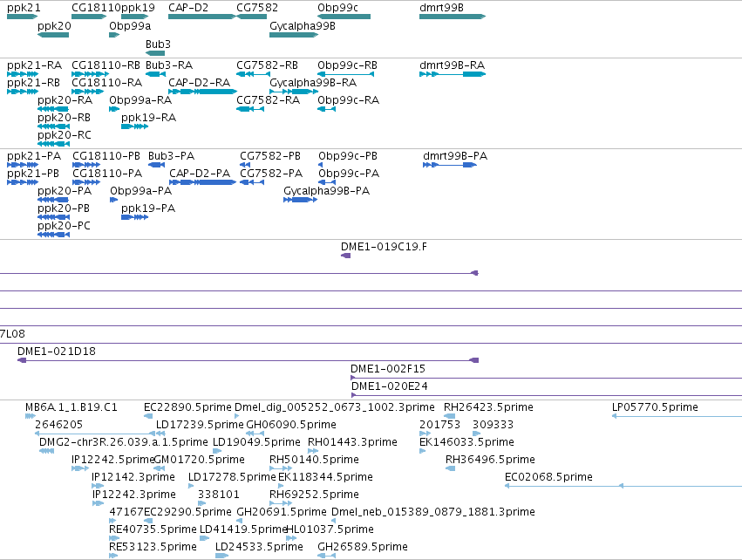Viewport: 742px width, 560px height.
Task: Select the CG18110-RB transcript
Action: [91, 74]
